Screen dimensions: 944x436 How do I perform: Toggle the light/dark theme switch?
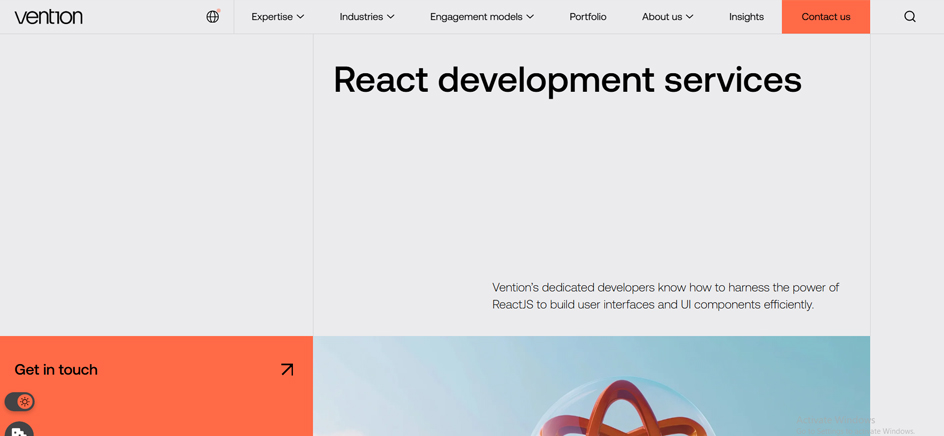[x=19, y=402]
